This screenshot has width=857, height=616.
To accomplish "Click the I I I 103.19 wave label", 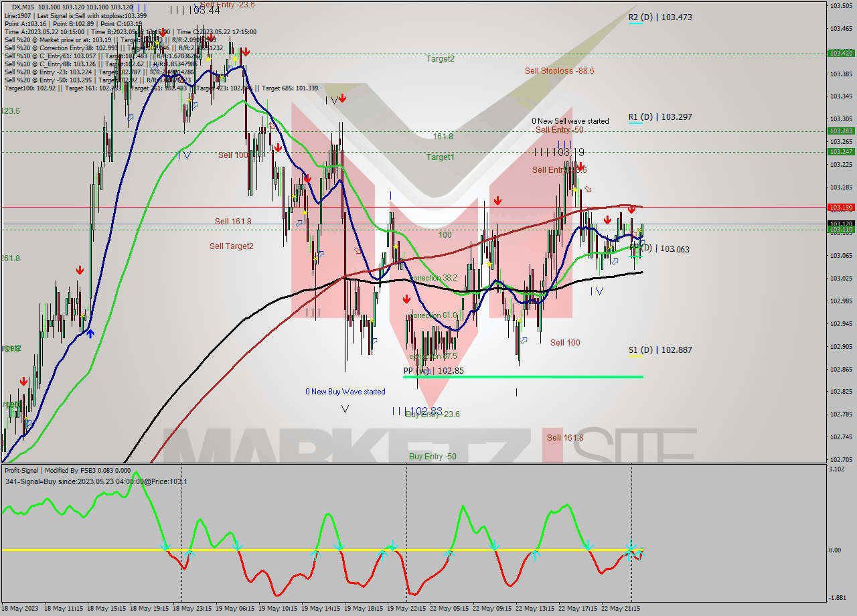I will pos(559,153).
